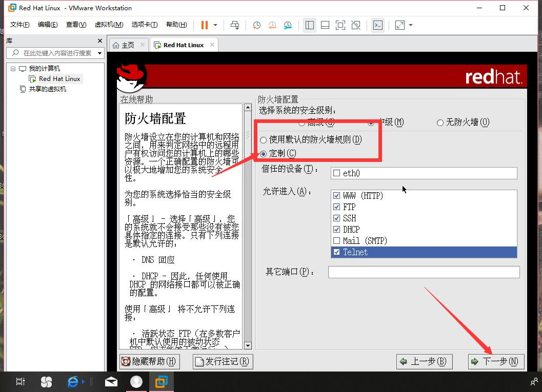Close the 主页 tab
542x392 pixels.
click(x=143, y=45)
